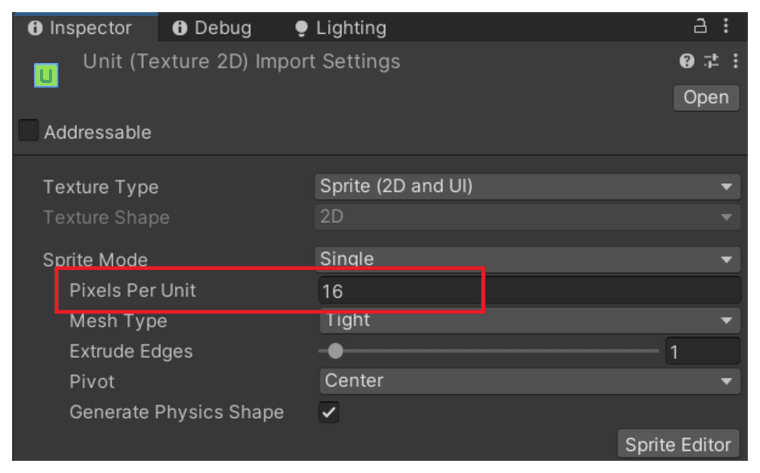Click the Extrude Edges slider handle

335,351
